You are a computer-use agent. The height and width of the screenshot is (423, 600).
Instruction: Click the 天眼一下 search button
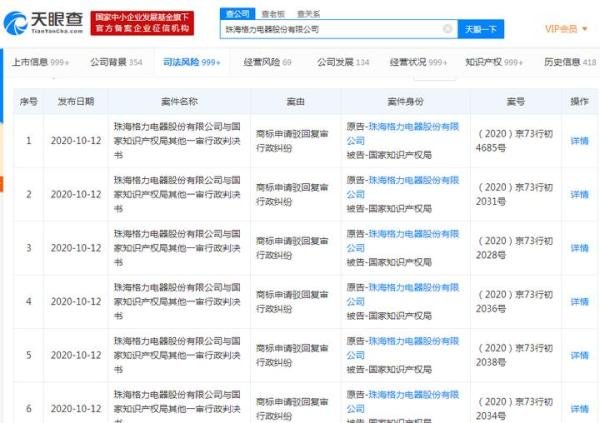481,29
